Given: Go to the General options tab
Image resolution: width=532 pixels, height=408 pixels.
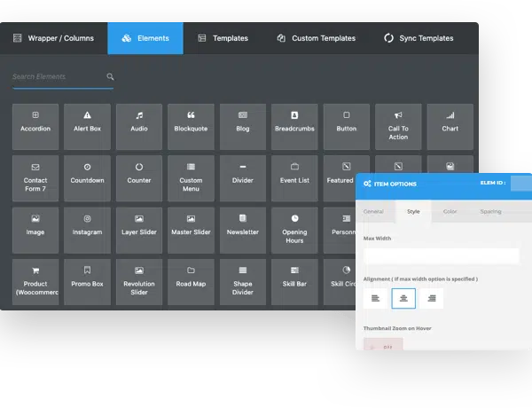Looking at the screenshot, I should (373, 211).
